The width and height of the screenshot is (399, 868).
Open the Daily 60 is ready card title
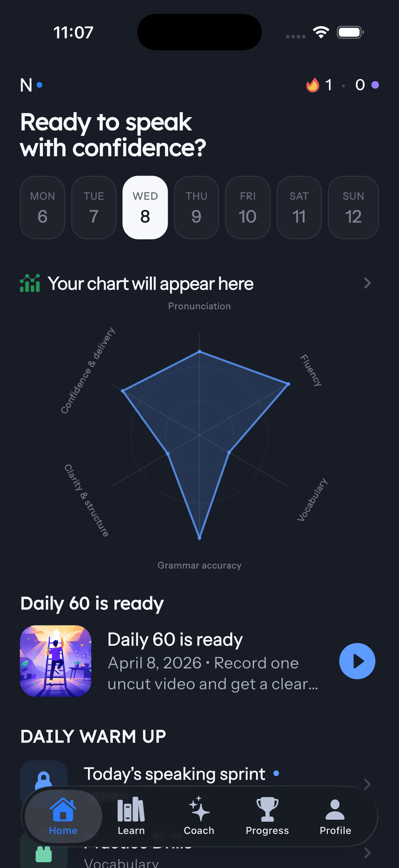click(175, 639)
